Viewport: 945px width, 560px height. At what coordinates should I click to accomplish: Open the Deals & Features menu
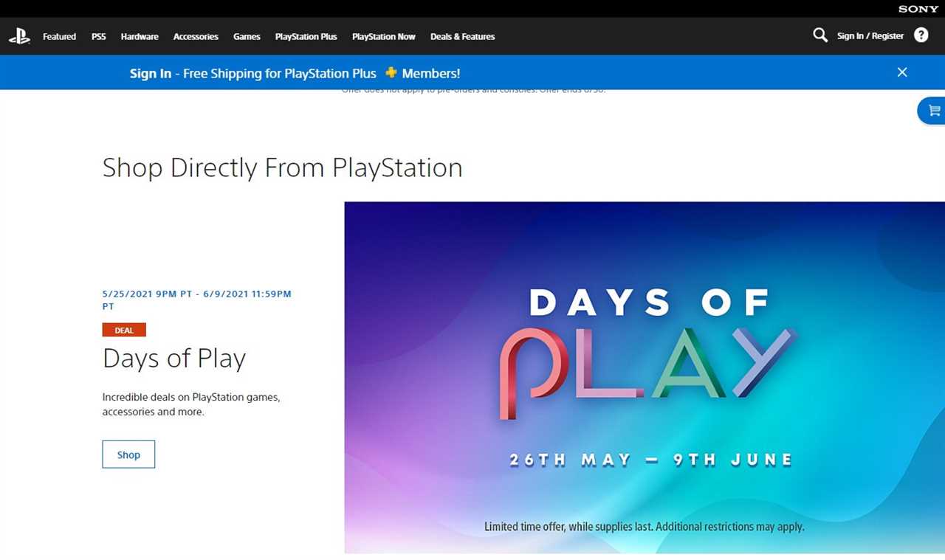(x=462, y=36)
